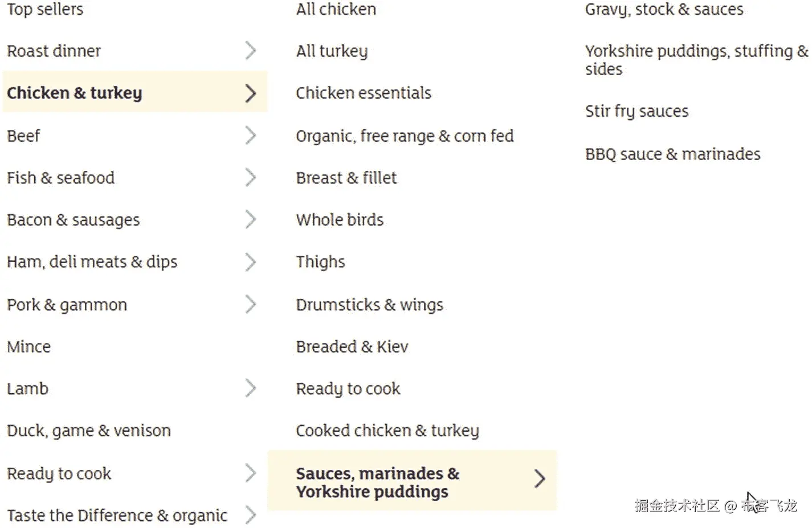Click chevron beside Ham, deli meats & dips
The image size is (812, 528).
pyautogui.click(x=250, y=262)
